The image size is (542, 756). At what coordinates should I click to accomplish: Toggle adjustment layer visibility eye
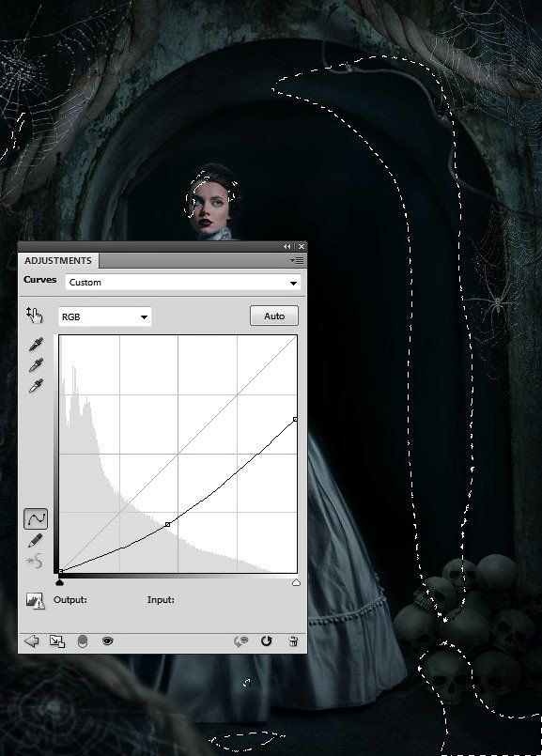(107, 641)
